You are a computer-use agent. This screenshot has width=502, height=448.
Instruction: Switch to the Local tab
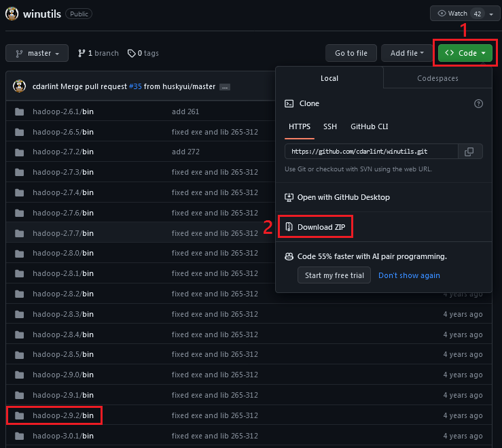tap(329, 78)
